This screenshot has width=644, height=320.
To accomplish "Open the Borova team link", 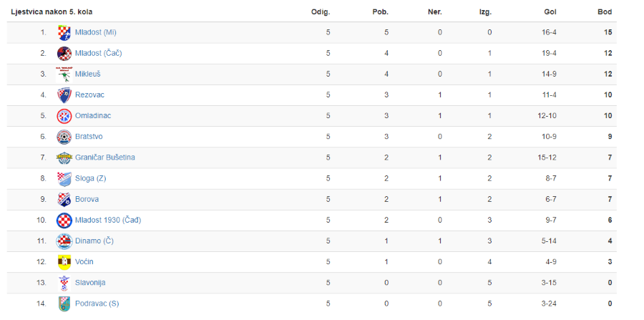I will point(87,199).
